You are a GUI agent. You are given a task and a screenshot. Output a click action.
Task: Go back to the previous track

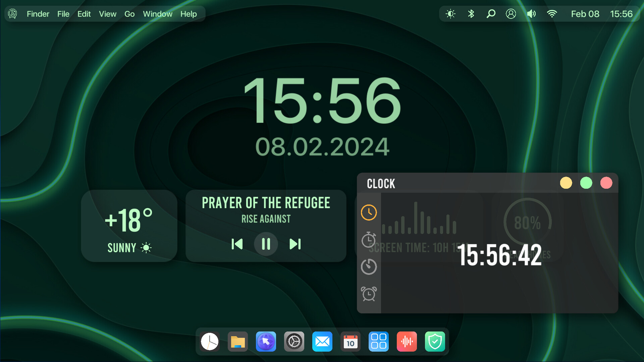(x=237, y=244)
